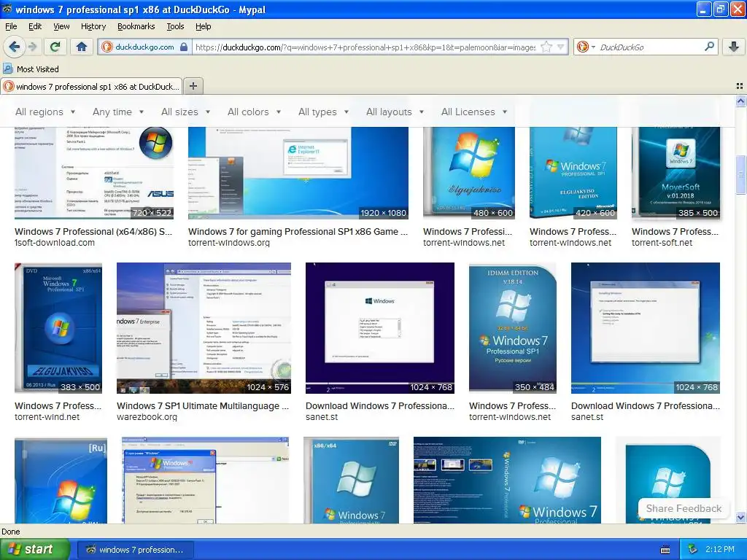The image size is (747, 560).
Task: Click the torrent-soft.net source link
Action: point(662,243)
